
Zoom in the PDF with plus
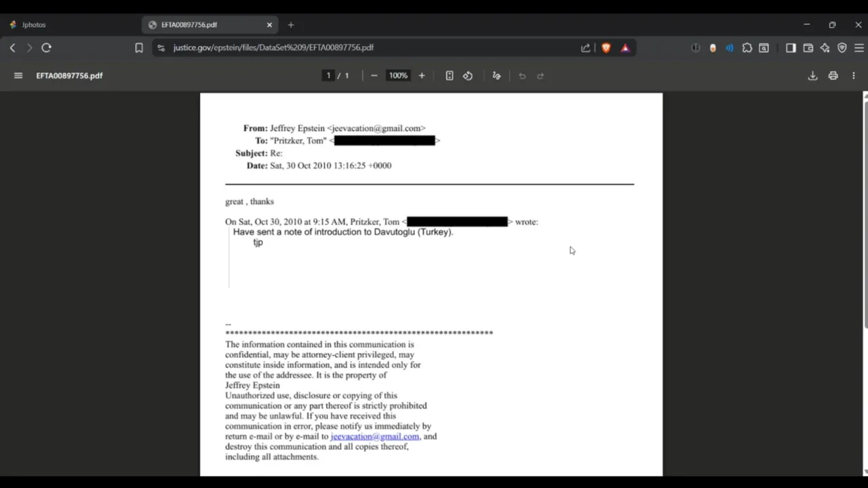point(422,75)
